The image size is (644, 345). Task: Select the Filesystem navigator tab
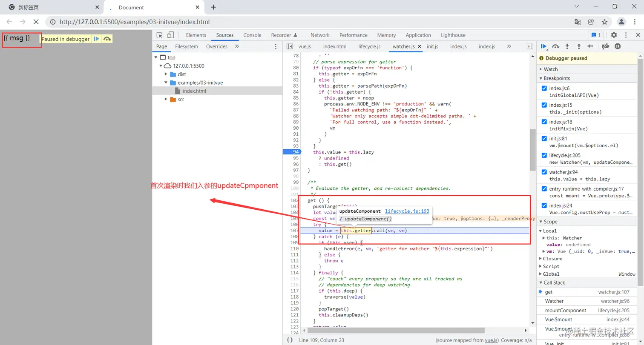pyautogui.click(x=187, y=46)
